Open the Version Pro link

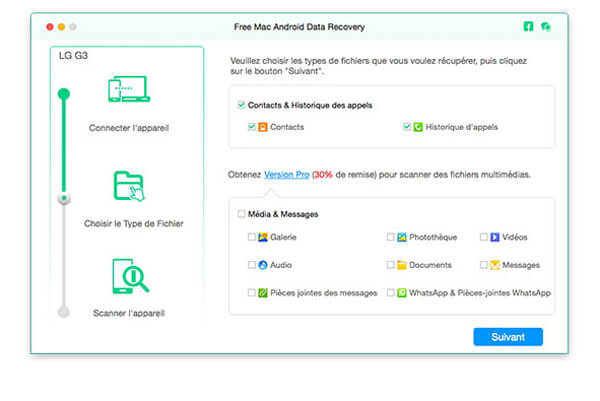pos(287,175)
